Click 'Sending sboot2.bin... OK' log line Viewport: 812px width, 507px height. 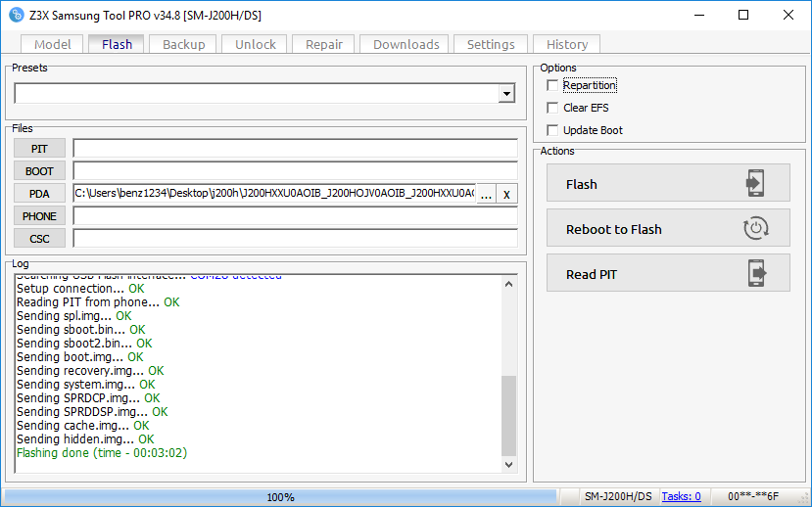pos(84,343)
